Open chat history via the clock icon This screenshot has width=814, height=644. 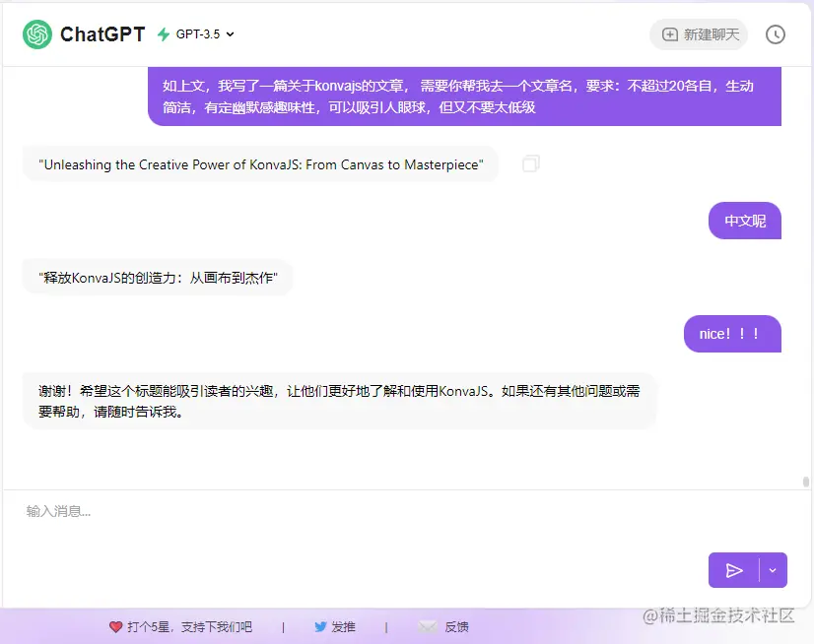776,33
